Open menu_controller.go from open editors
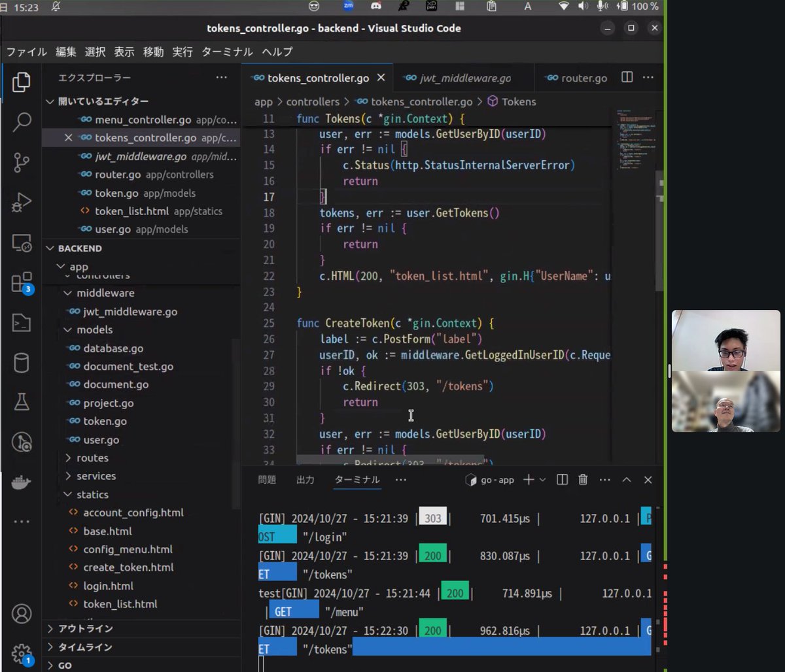The image size is (785, 672). [x=143, y=120]
